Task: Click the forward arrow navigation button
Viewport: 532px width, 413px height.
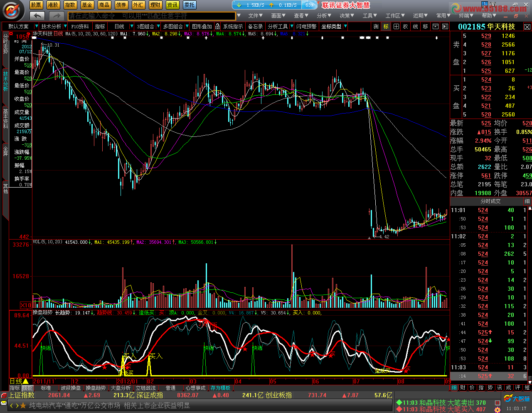Action: coord(56,16)
